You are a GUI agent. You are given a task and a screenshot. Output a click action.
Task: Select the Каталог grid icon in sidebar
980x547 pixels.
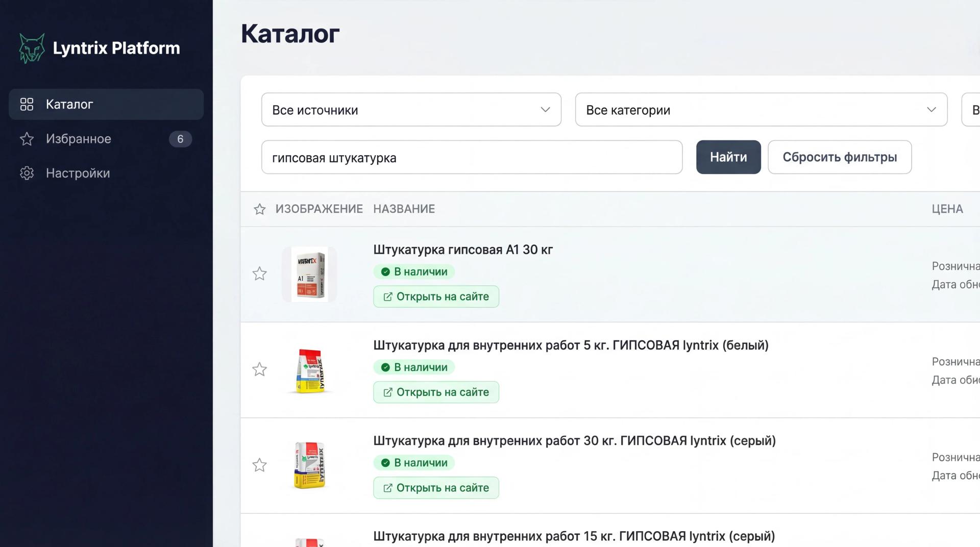[27, 104]
